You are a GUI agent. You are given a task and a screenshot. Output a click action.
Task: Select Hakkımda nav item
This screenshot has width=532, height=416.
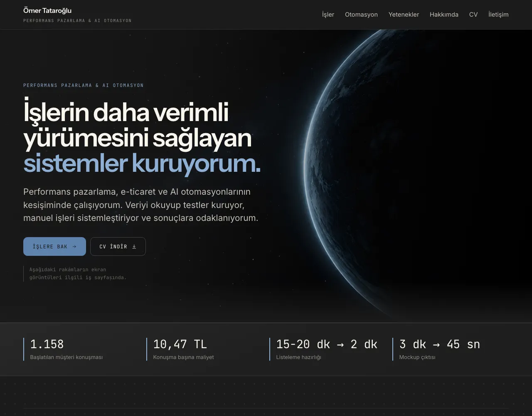click(x=444, y=15)
